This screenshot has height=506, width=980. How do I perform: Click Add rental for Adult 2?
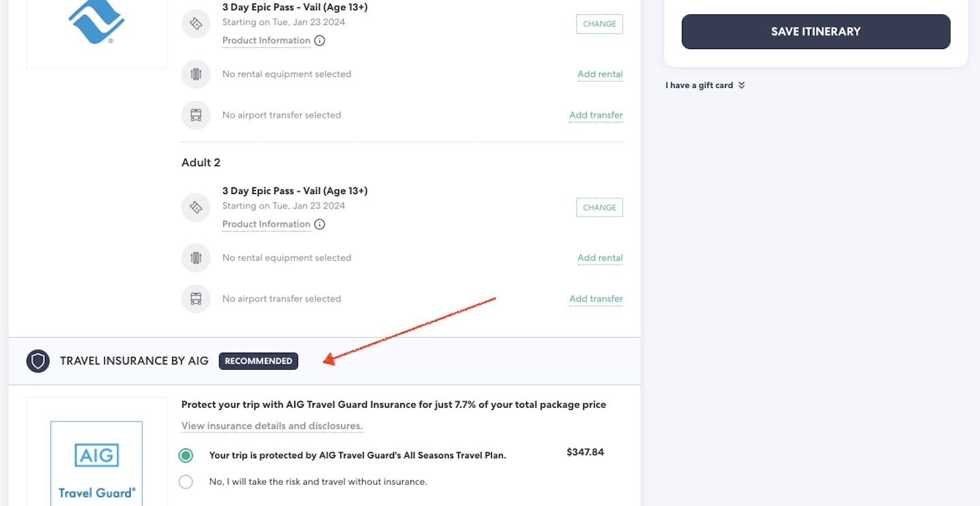click(600, 258)
